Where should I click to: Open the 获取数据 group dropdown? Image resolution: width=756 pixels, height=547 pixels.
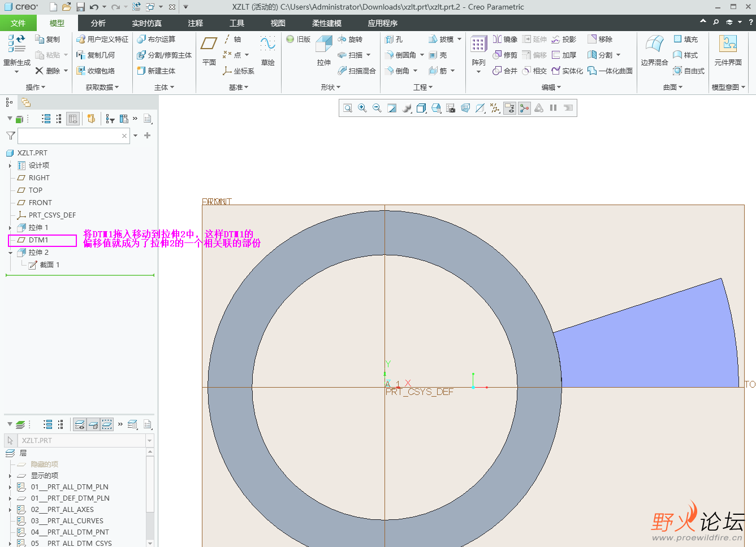pyautogui.click(x=102, y=87)
